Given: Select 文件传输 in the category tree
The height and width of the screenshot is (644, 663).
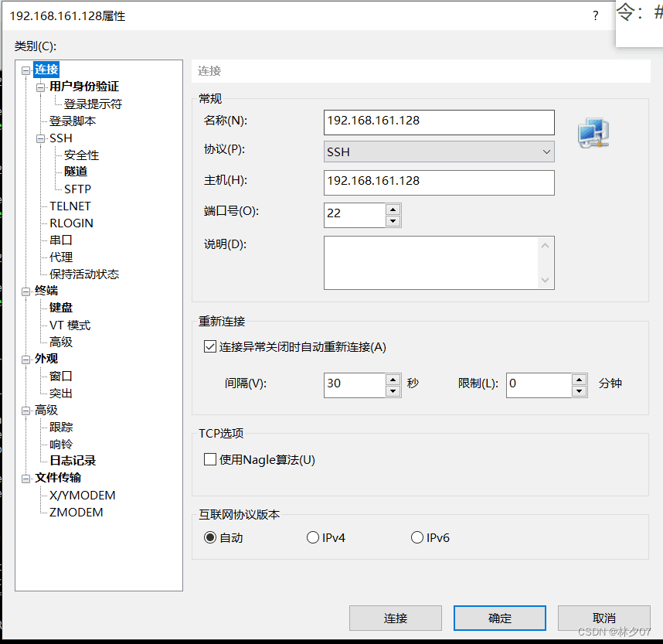Looking at the screenshot, I should (x=57, y=478).
